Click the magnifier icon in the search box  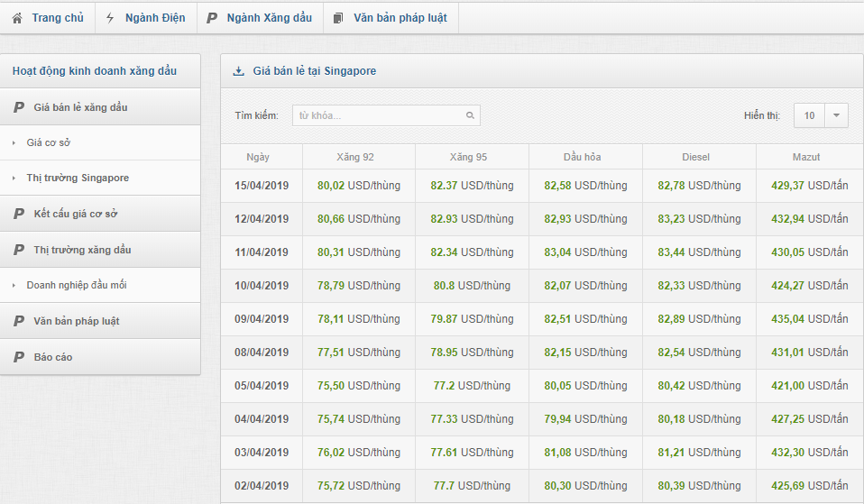(470, 115)
